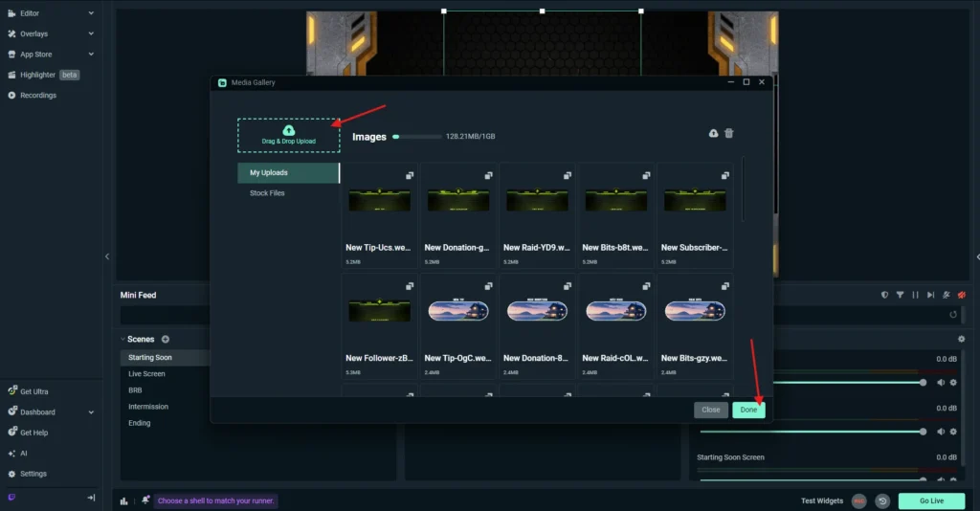Click the Go Live button

(931, 501)
